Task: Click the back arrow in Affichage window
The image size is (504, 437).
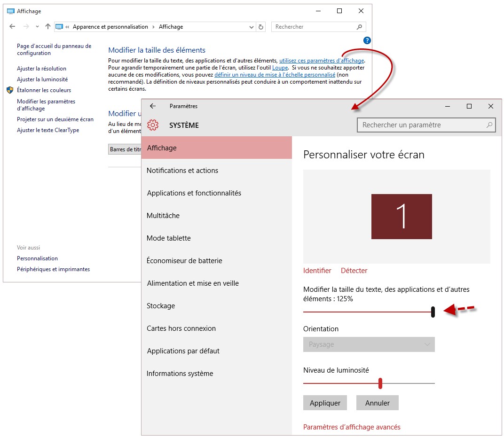Action: pyautogui.click(x=12, y=26)
